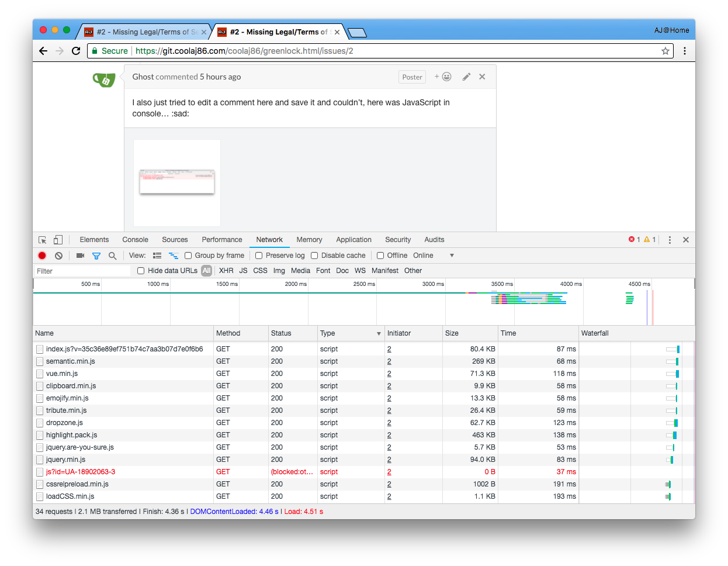Close the first browser tab
This screenshot has height=566, width=728.
coord(204,32)
